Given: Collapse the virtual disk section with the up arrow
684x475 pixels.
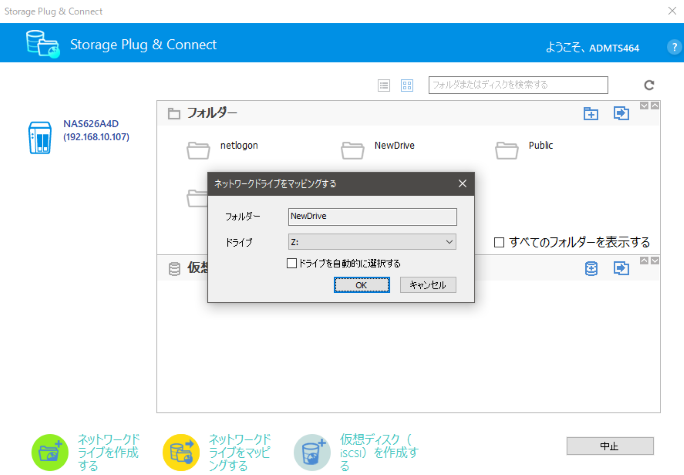Looking at the screenshot, I should (644, 260).
